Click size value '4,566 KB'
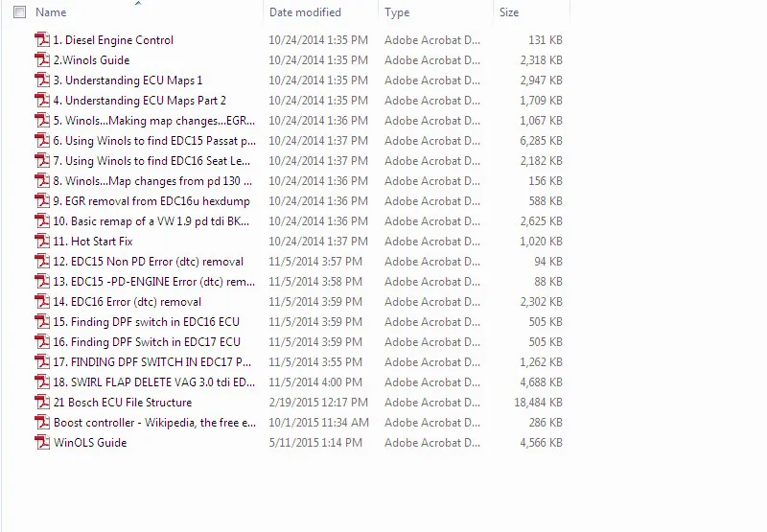The image size is (767, 532). (541, 443)
